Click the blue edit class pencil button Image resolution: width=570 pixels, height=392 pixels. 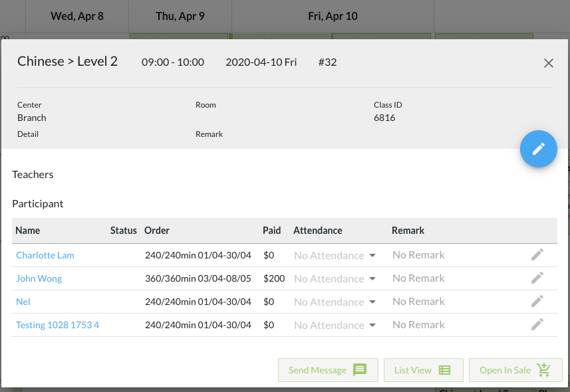point(538,149)
